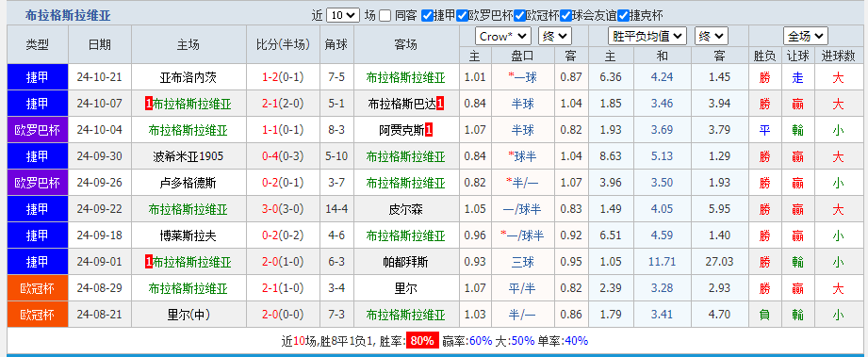This screenshot has height=357, width=868.
Task: Click the red 80% win rate badge
Action: click(x=422, y=340)
